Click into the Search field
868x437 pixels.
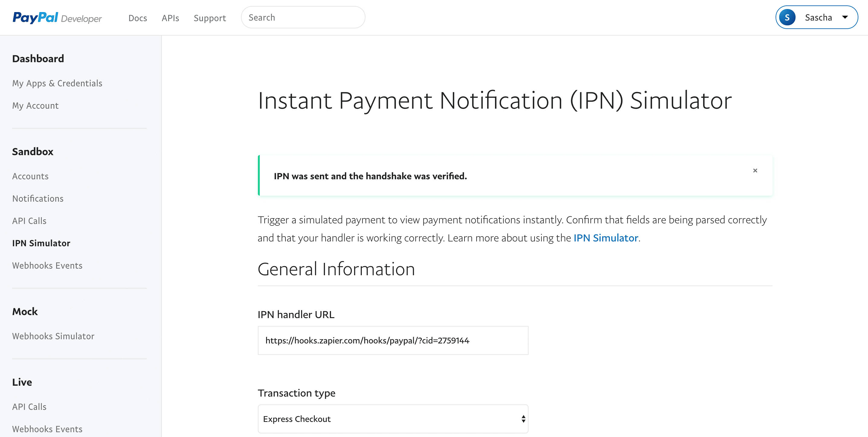[303, 18]
